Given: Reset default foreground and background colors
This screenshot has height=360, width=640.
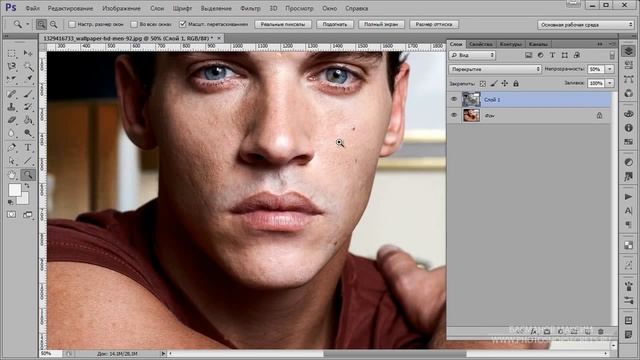Looking at the screenshot, I should [11, 202].
